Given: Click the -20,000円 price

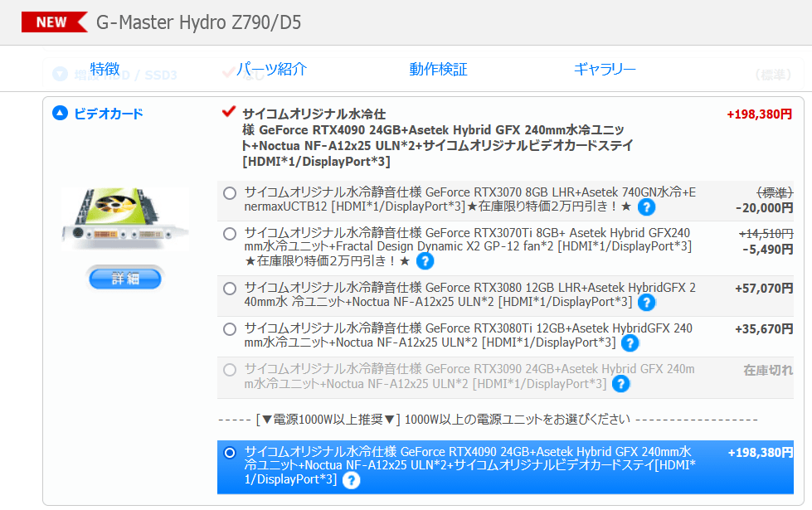Looking at the screenshot, I should tap(765, 207).
